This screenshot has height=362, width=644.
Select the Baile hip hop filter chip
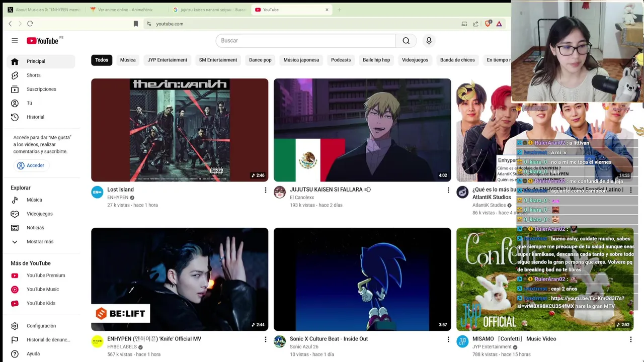click(376, 60)
